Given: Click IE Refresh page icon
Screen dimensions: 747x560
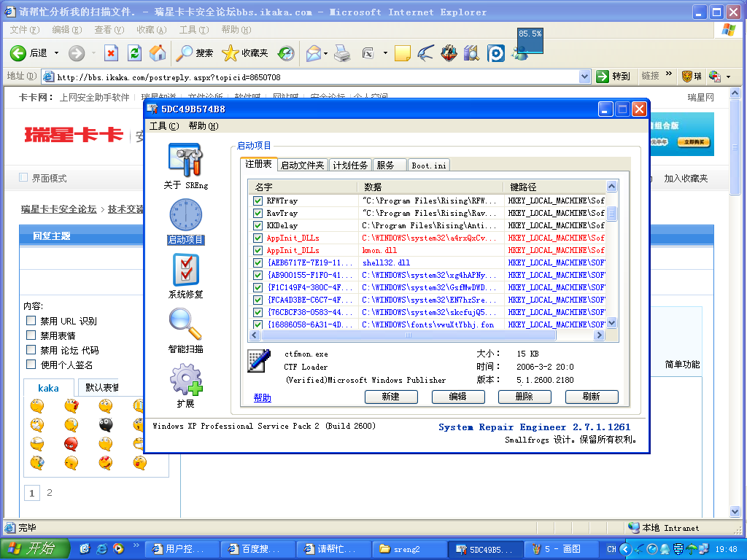Looking at the screenshot, I should pos(135,52).
